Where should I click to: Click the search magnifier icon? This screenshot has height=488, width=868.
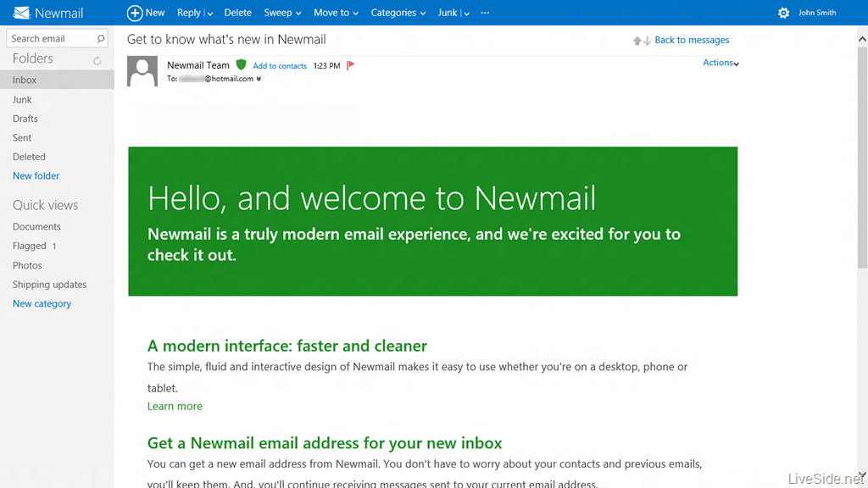(101, 39)
